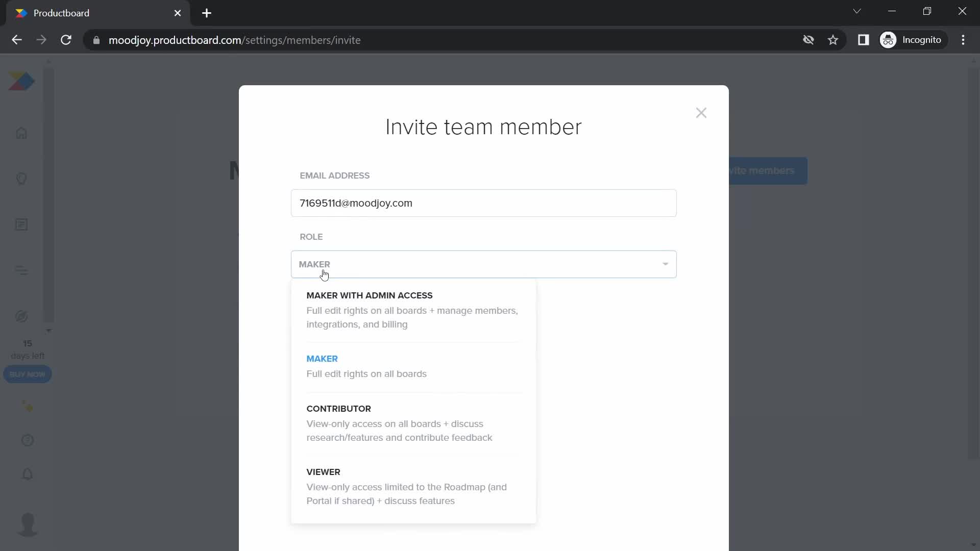Click the browser address bar URL
The image size is (980, 551).
click(x=234, y=40)
